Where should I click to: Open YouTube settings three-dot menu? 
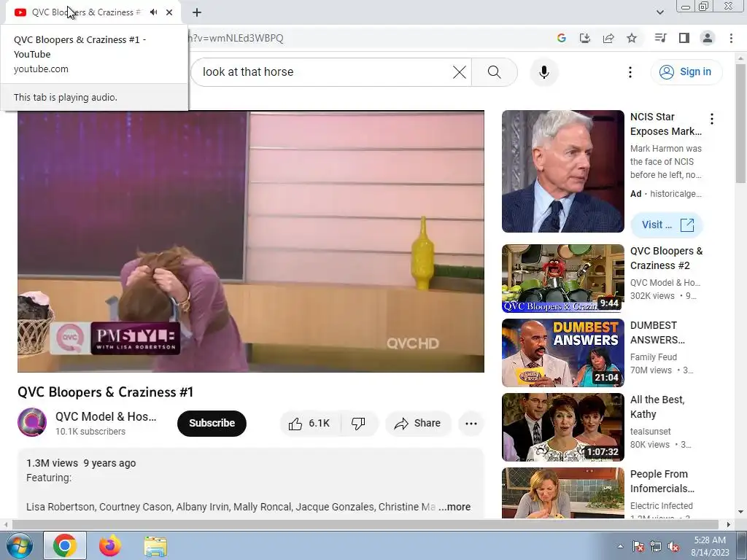tap(630, 72)
